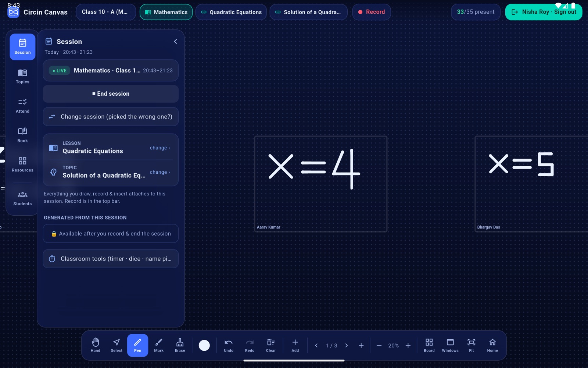
Task: Redo the last action
Action: coord(250,345)
